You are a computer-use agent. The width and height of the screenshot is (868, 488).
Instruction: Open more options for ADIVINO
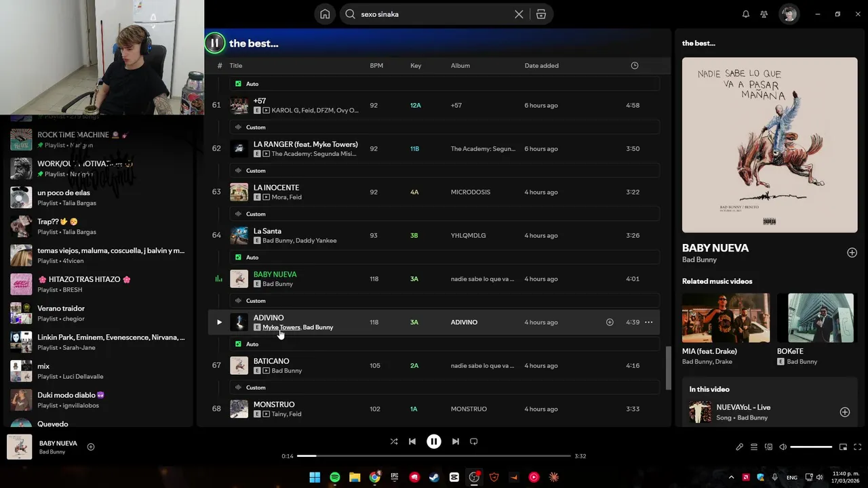coord(649,323)
